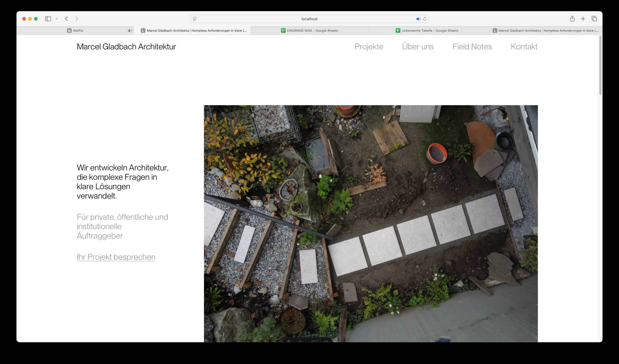Toggle the Safari sidebar icon

click(48, 19)
